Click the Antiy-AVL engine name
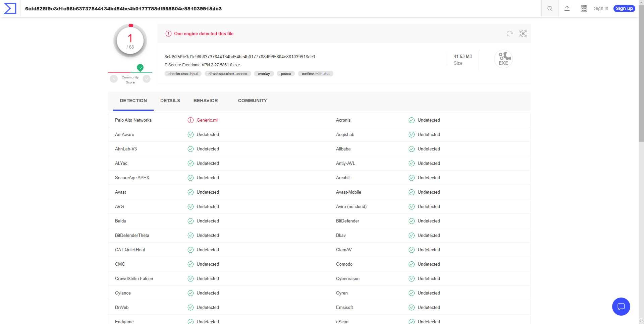Screen dimensions: 644x324 (345, 163)
